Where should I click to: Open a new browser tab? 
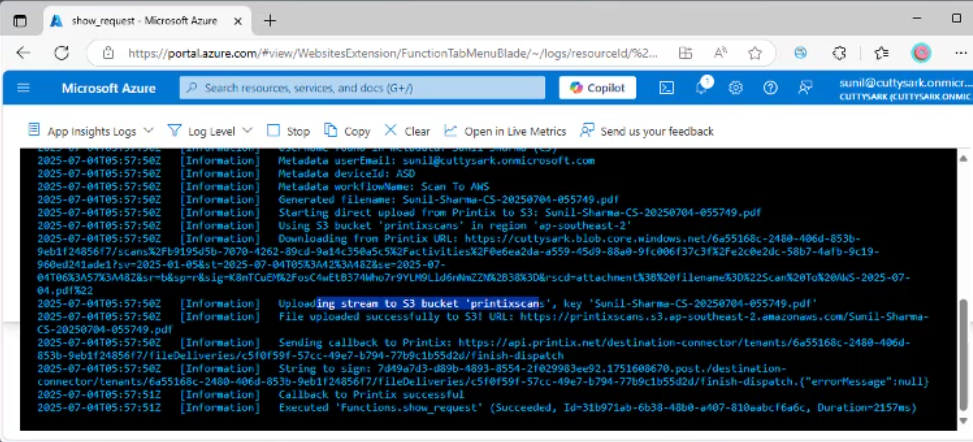pos(270,20)
